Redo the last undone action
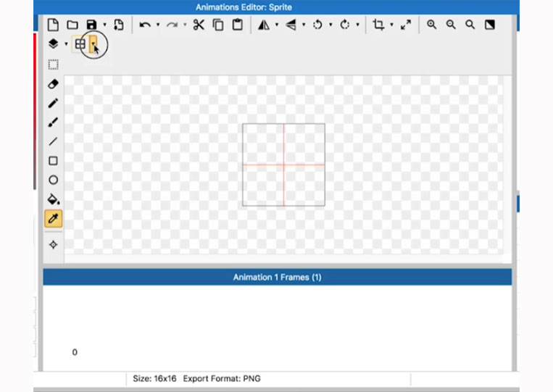Viewport: 553px width, 392px height. pyautogui.click(x=172, y=25)
